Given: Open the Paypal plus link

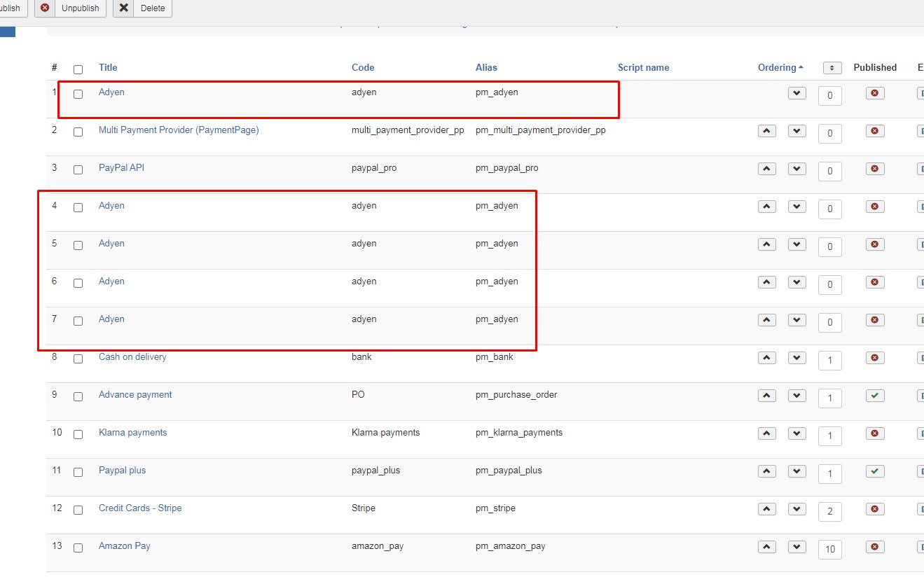Looking at the screenshot, I should (122, 471).
